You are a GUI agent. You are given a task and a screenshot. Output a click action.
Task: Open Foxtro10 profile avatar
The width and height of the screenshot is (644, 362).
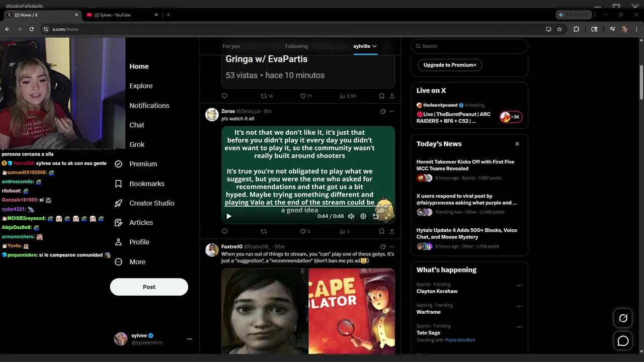tap(212, 250)
